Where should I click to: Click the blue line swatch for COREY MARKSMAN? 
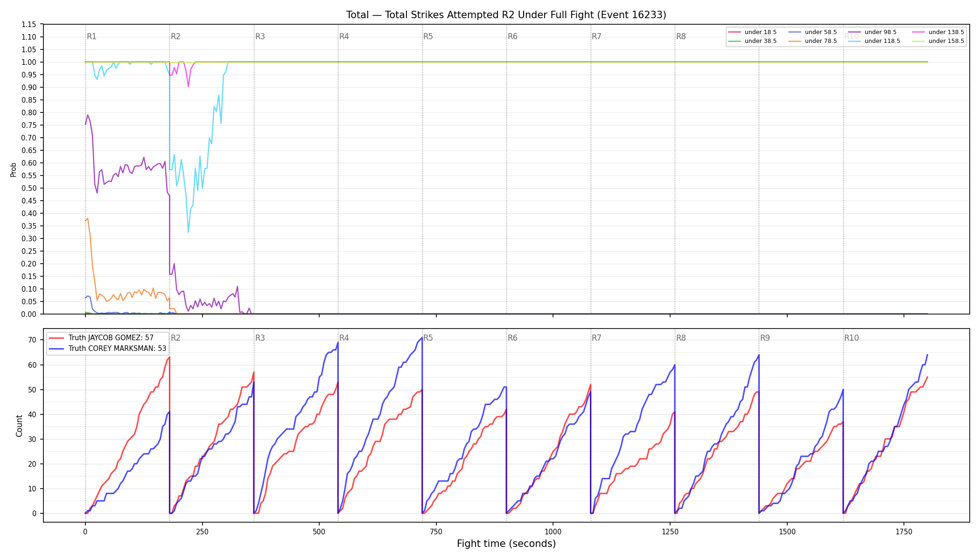(57, 349)
